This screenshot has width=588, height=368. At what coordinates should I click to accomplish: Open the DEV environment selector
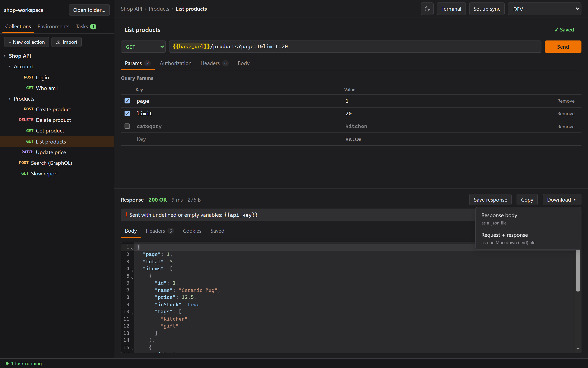(544, 9)
